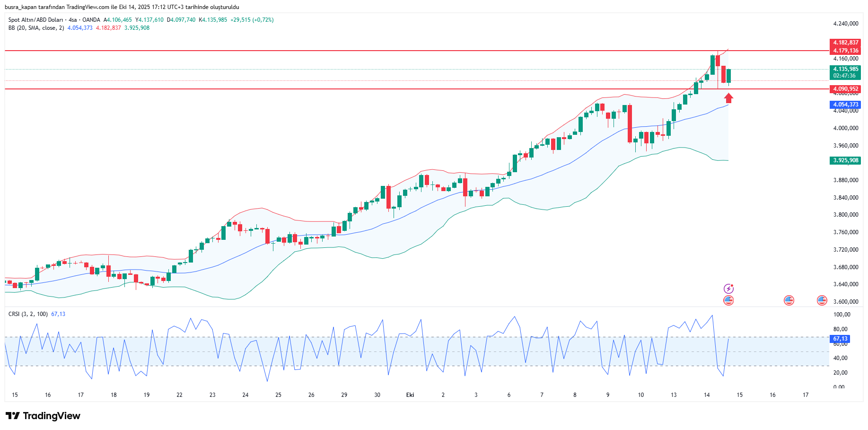Click the green 3.925,908 price axis label

845,160
